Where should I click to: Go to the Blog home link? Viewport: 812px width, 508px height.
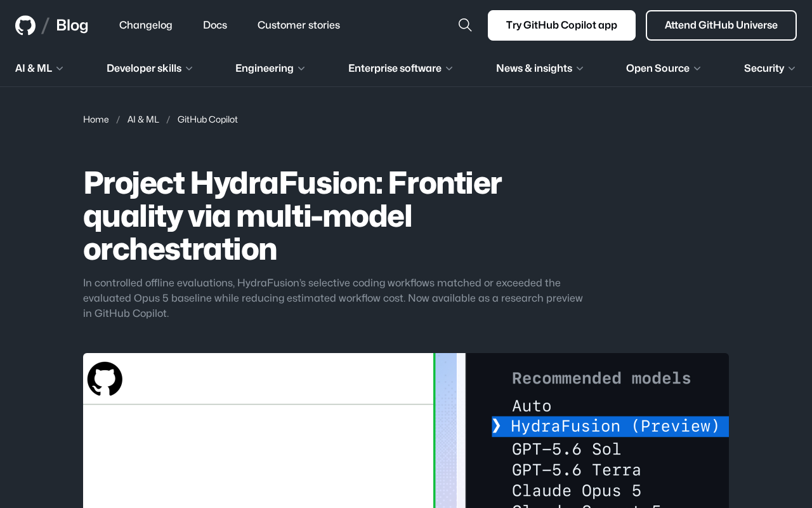[72, 25]
